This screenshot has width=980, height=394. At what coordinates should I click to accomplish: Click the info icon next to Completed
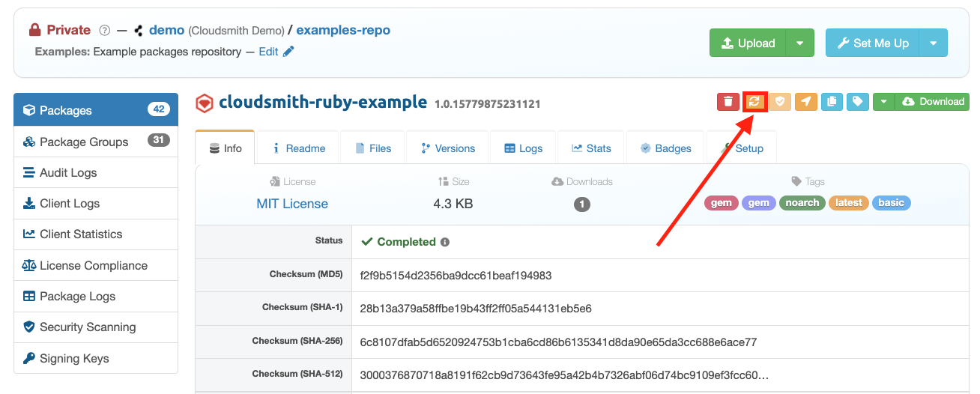click(445, 243)
